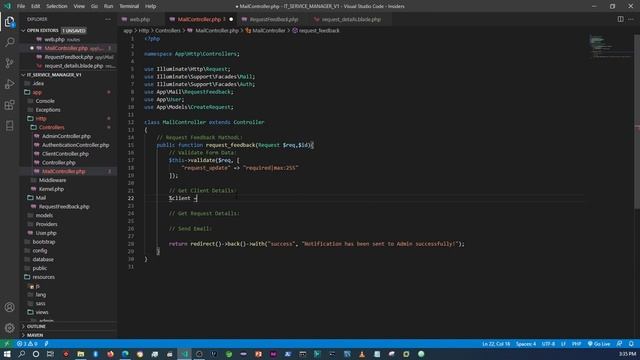Screen dimensions: 640x360
Task: Click the minimap code overview
Action: pyautogui.click(x=610, y=47)
